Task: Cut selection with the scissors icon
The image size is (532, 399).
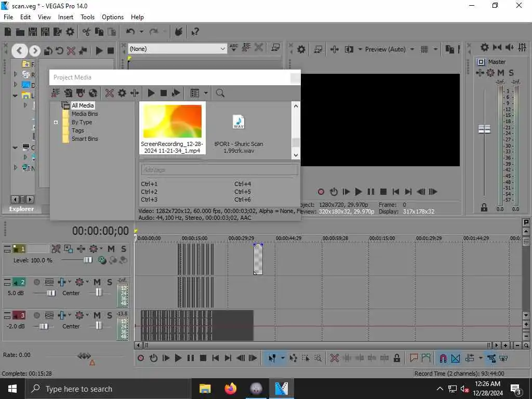Action: coord(87,32)
